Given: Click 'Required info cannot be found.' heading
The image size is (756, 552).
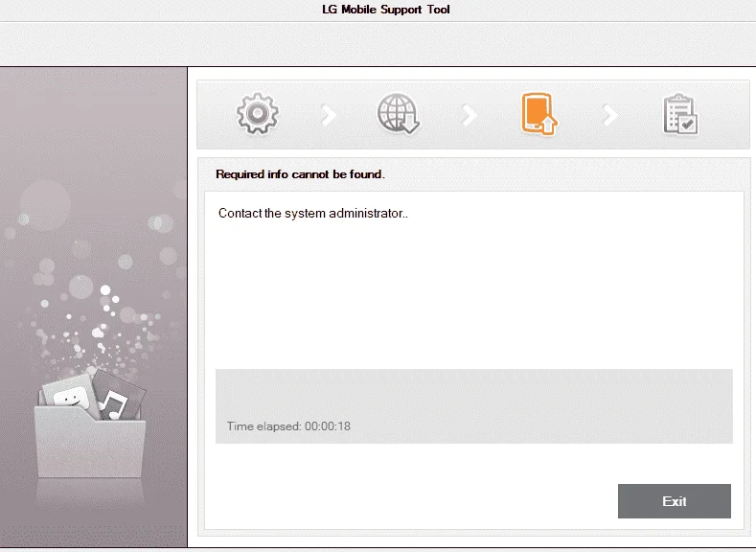Looking at the screenshot, I should click(300, 174).
